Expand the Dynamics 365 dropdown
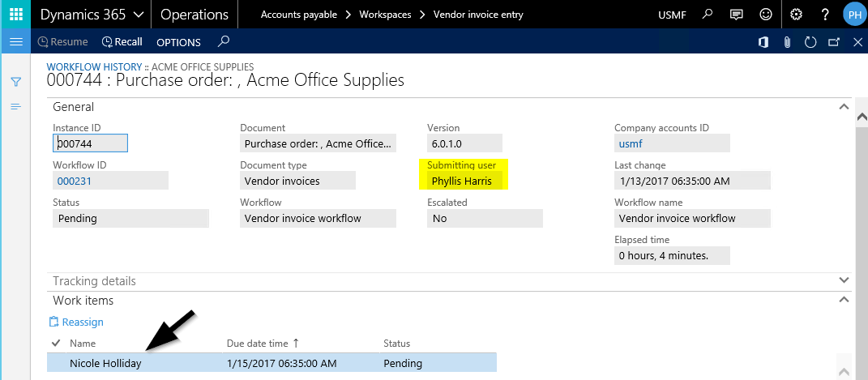Viewport: 868px width, 380px height. (x=138, y=15)
